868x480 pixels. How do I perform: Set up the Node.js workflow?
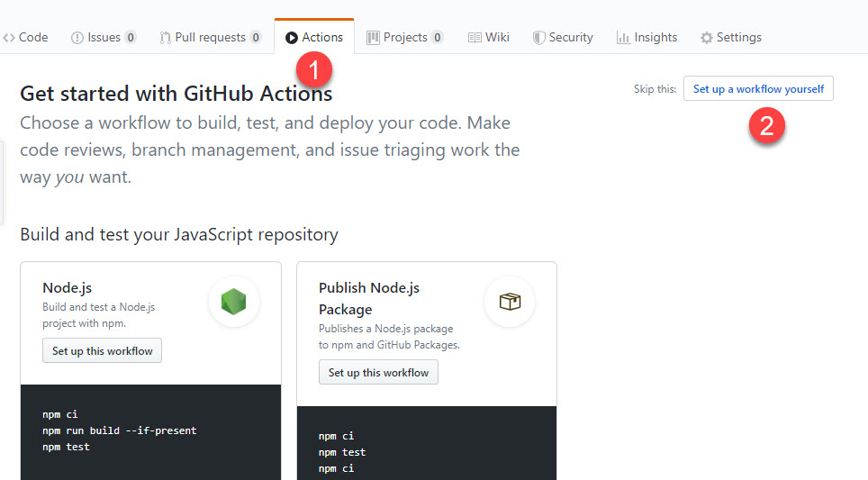[x=103, y=350]
